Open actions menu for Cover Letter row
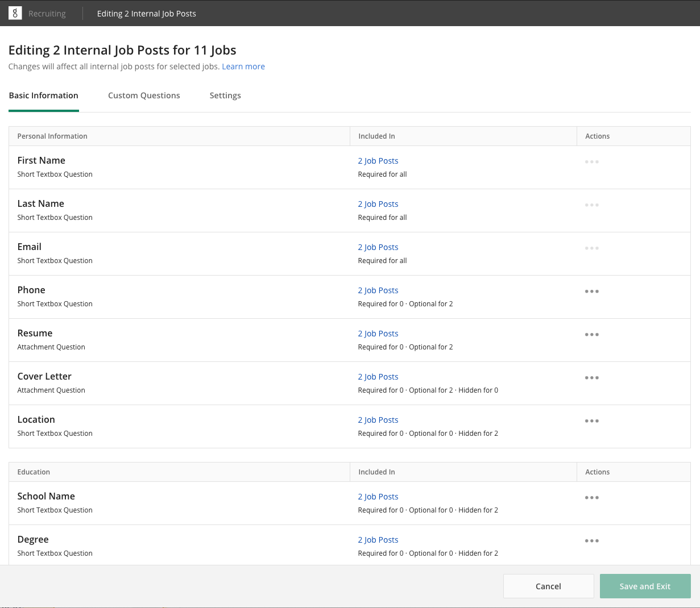Viewport: 700px width, 608px height. tap(591, 378)
